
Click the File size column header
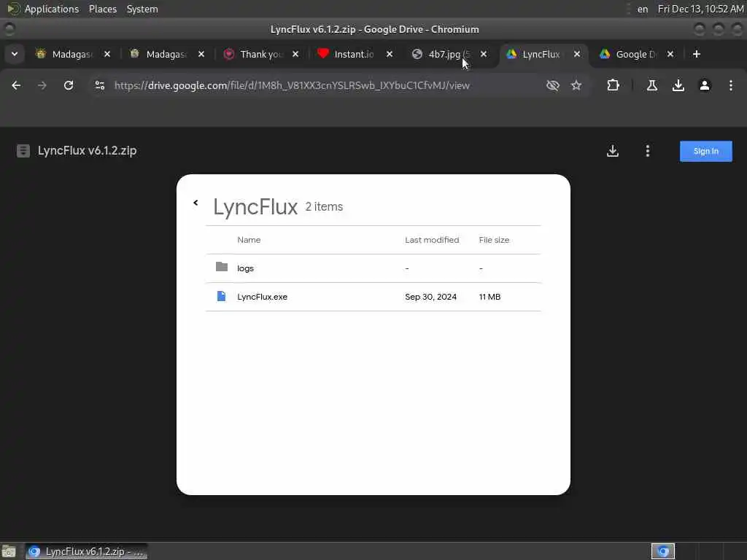(x=494, y=240)
